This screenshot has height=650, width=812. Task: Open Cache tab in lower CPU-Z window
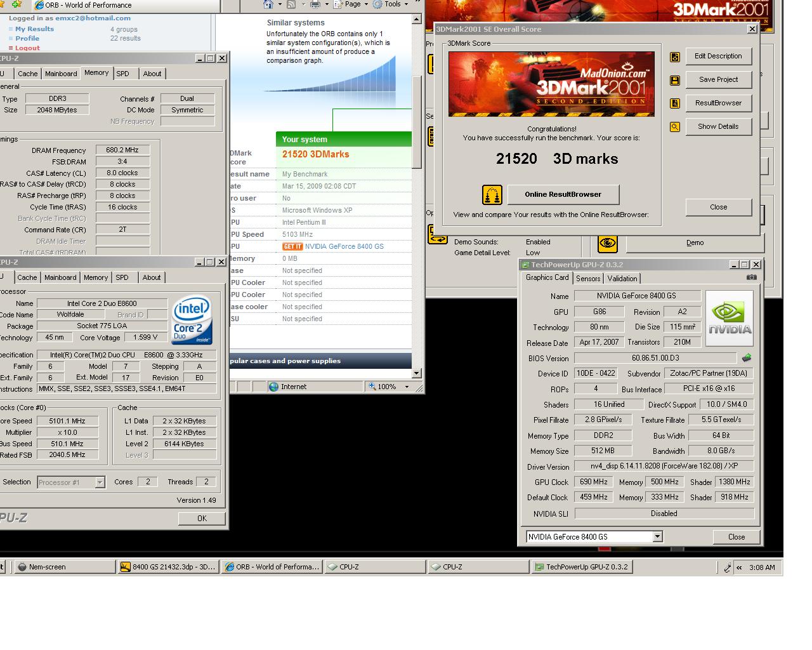coord(27,277)
